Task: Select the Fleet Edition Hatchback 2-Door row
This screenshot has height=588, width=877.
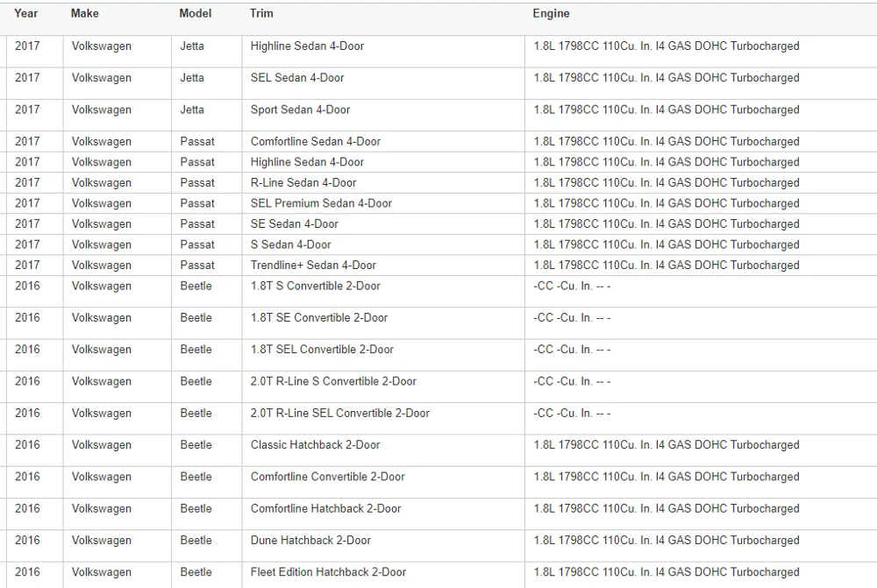Action: pos(329,572)
